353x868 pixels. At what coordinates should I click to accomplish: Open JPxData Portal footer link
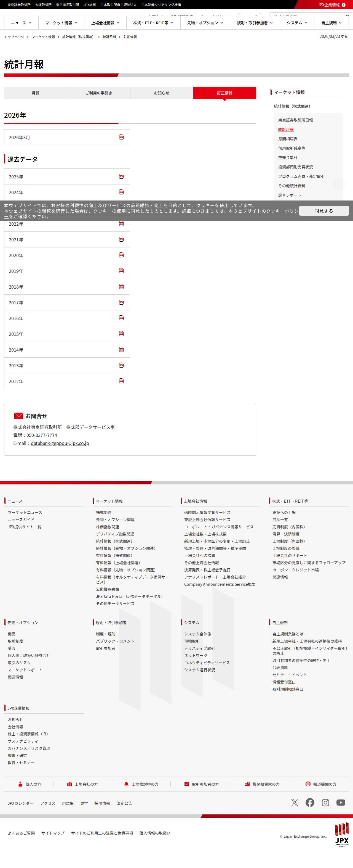pyautogui.click(x=130, y=597)
